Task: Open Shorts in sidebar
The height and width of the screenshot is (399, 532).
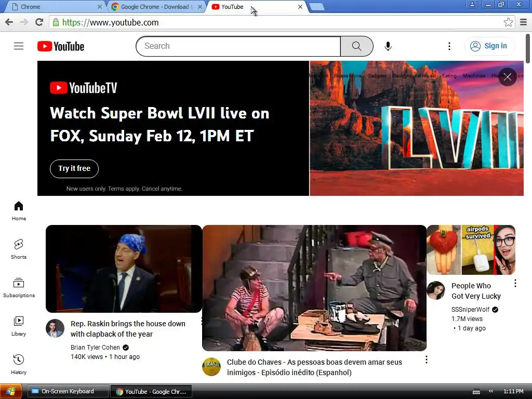Action: point(19,249)
